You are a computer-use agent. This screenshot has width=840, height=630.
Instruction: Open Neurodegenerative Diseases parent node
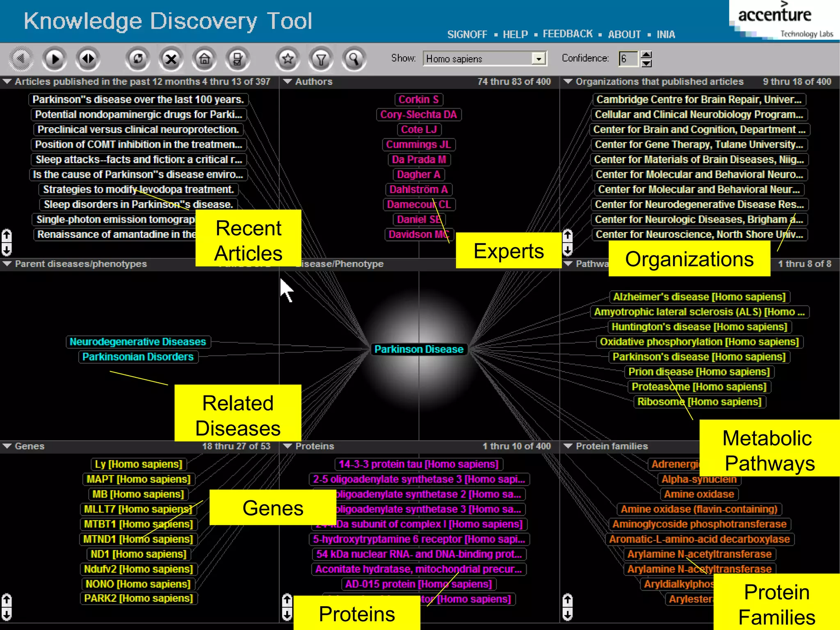point(138,342)
